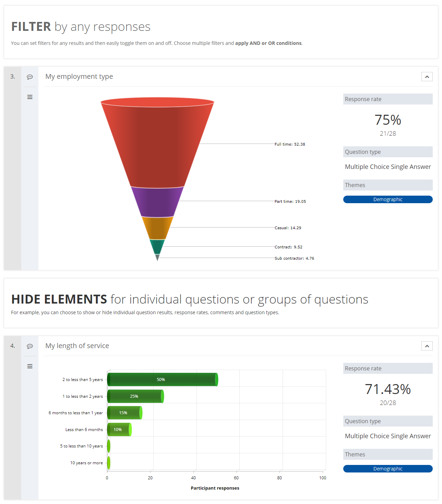
Task: Click the My length of service title
Action: (x=77, y=346)
